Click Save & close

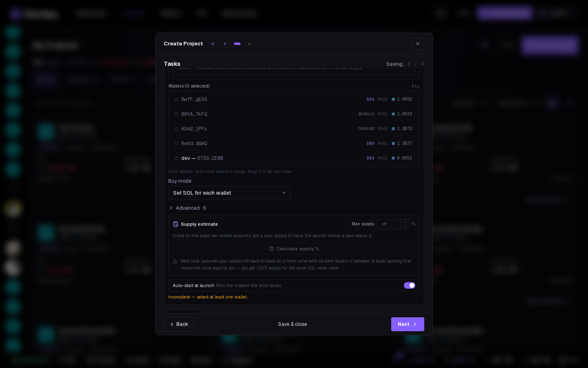292,324
